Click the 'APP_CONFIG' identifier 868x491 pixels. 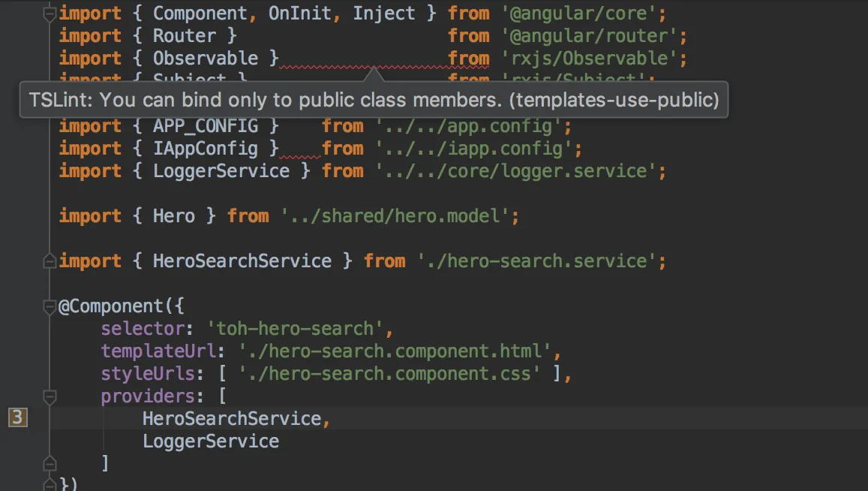[x=206, y=126]
